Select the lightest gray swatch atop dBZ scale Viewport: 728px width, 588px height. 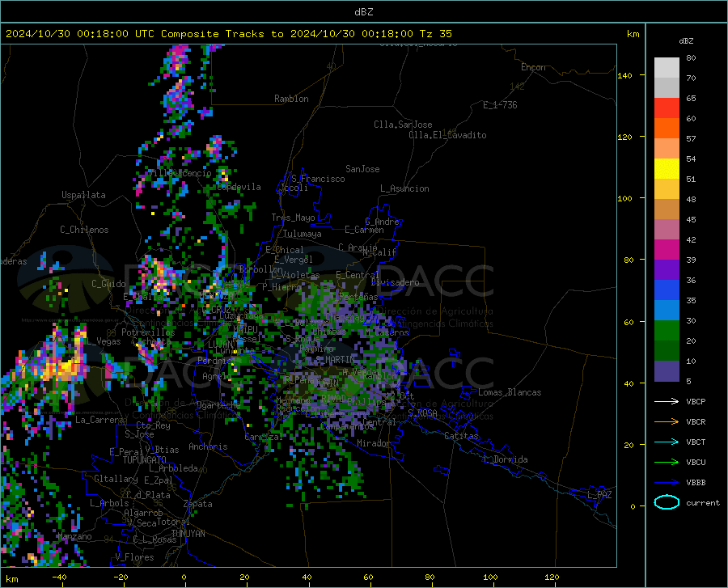[667, 68]
